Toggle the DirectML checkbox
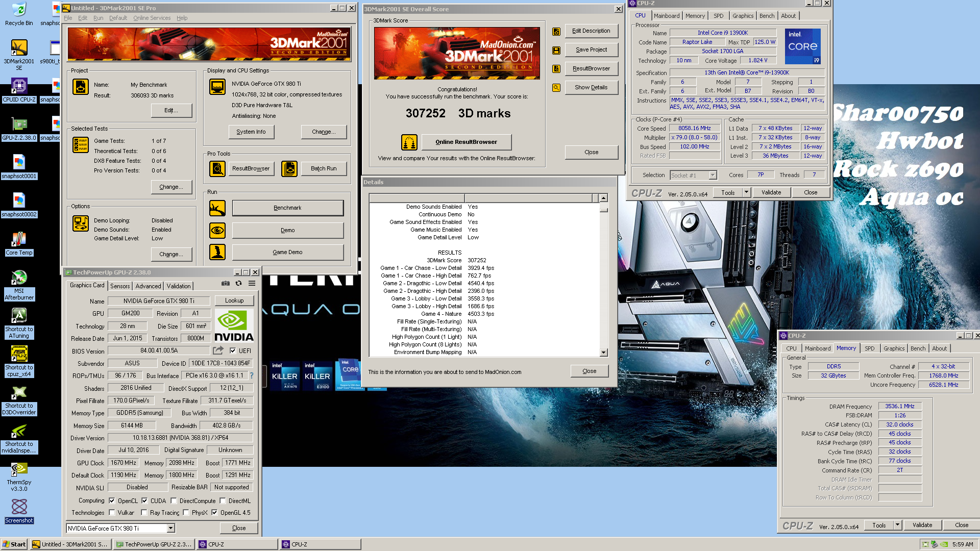The width and height of the screenshot is (980, 551). point(223,500)
